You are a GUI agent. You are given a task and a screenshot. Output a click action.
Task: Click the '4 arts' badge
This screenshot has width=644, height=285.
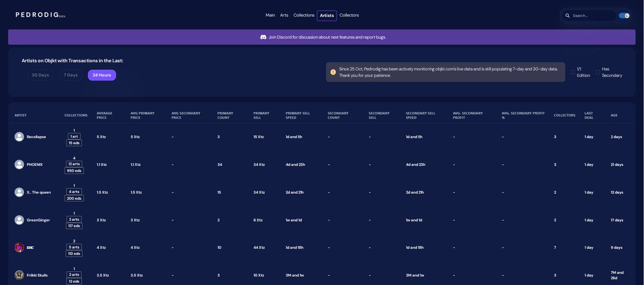(x=74, y=192)
